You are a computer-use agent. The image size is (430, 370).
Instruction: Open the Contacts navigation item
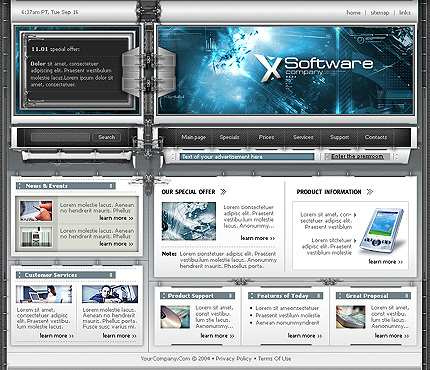(376, 137)
